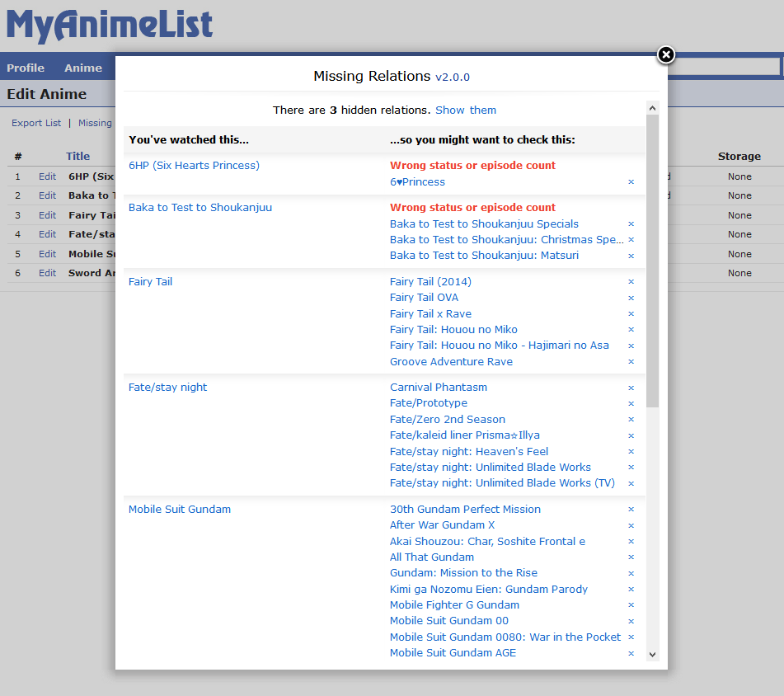Hide After War Gundam X × icon
This screenshot has height=696, width=784.
click(x=631, y=525)
